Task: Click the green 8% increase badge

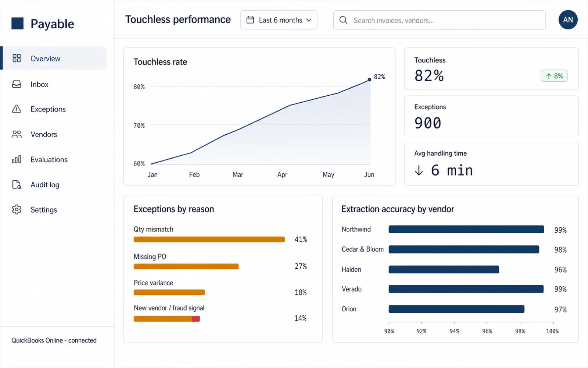Action: point(554,76)
